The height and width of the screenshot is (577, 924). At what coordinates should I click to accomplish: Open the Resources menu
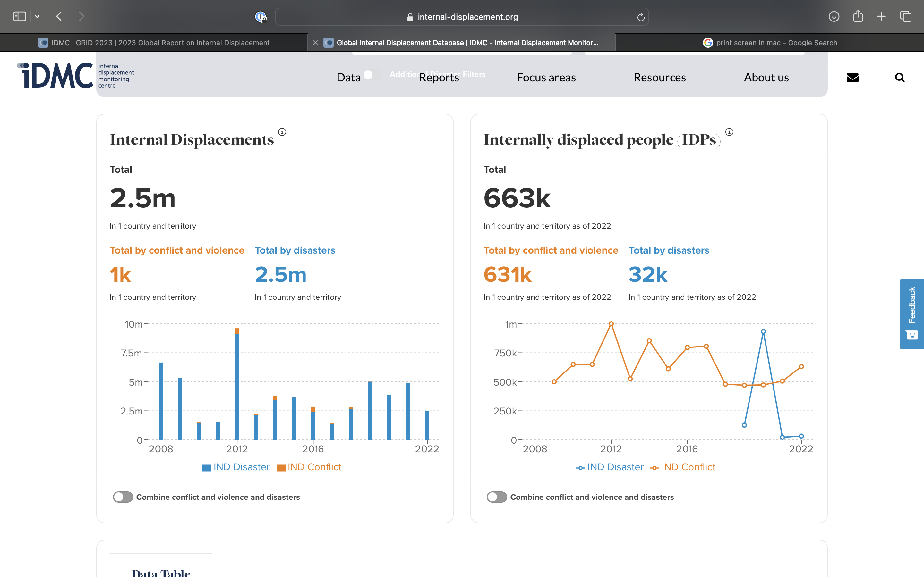[659, 78]
